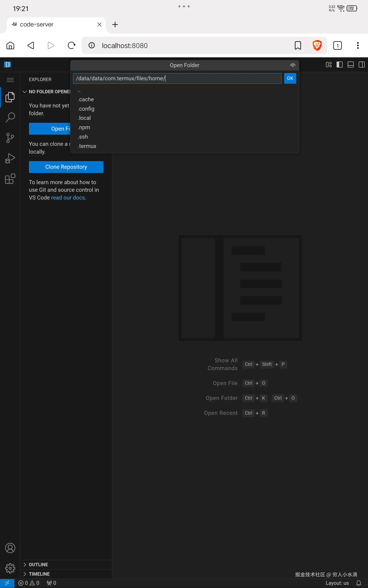Viewport: 368px width, 588px height.
Task: Toggle primary side bar visibility
Action: [340, 65]
